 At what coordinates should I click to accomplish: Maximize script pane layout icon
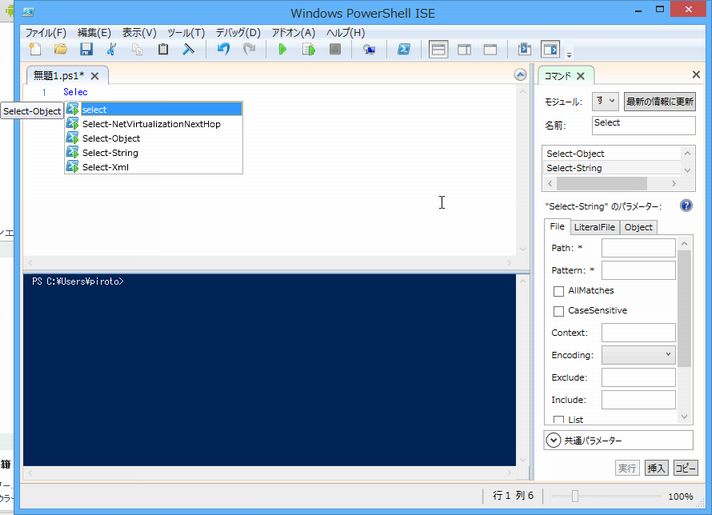[x=490, y=49]
